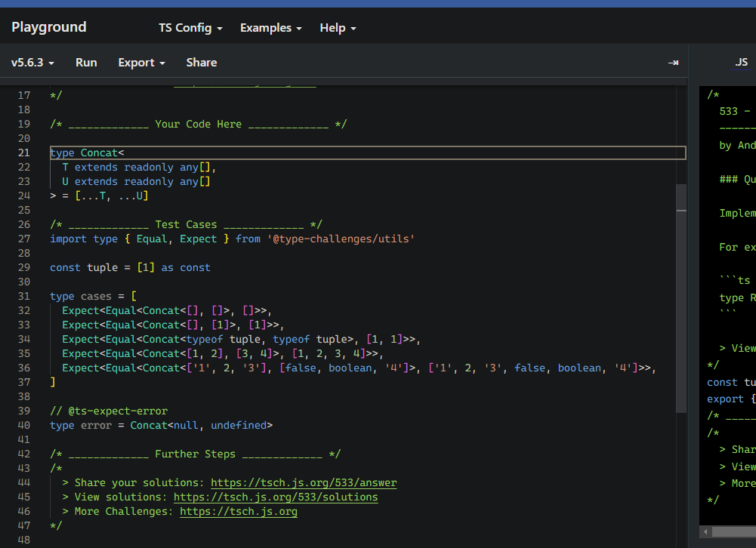The width and height of the screenshot is (756, 548).
Task: Collapse the sidebar with the arrow icon
Action: point(673,63)
